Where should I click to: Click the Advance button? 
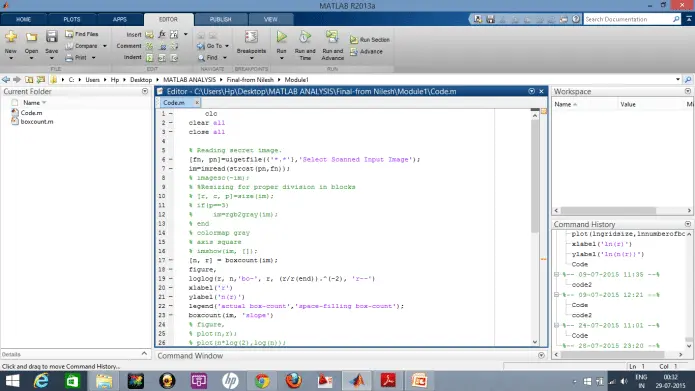point(366,52)
